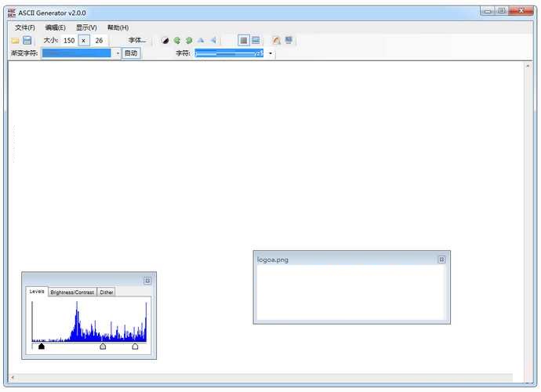The image size is (541, 392).
Task: Click the histogram graph in Levels
Action: tap(89, 321)
